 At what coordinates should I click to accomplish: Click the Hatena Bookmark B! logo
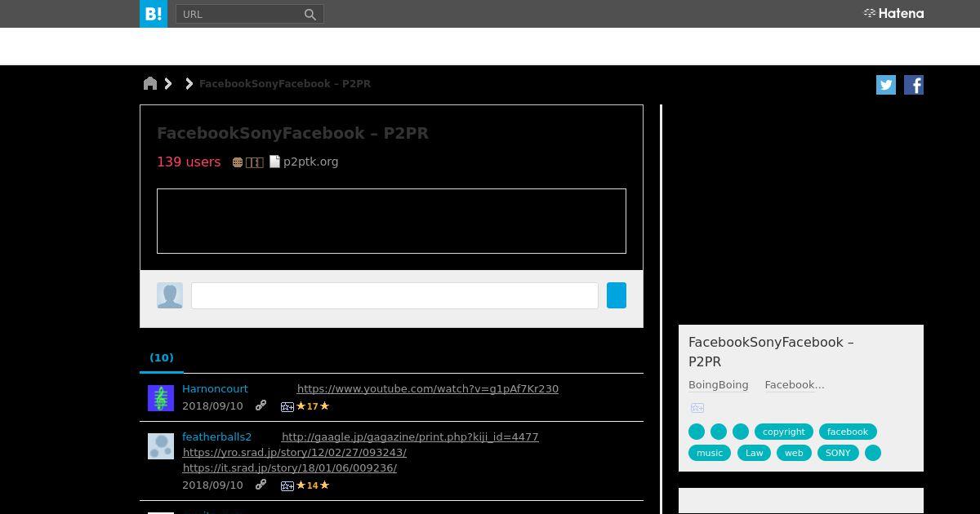click(154, 14)
